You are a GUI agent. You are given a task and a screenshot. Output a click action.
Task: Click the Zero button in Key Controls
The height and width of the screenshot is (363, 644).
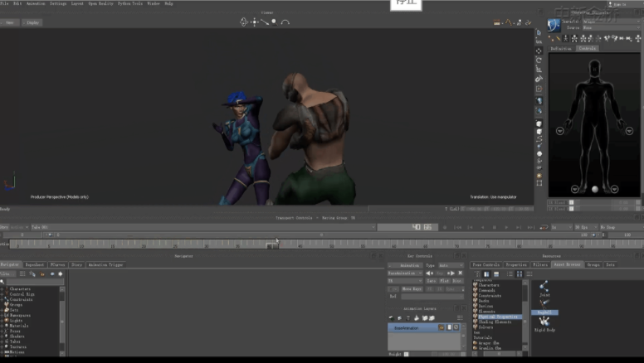(x=432, y=281)
